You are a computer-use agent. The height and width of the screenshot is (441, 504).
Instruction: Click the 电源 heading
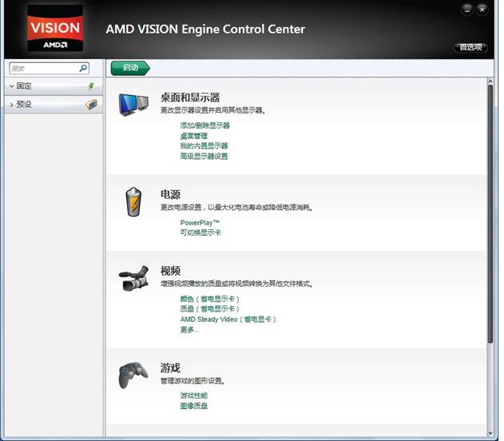170,194
